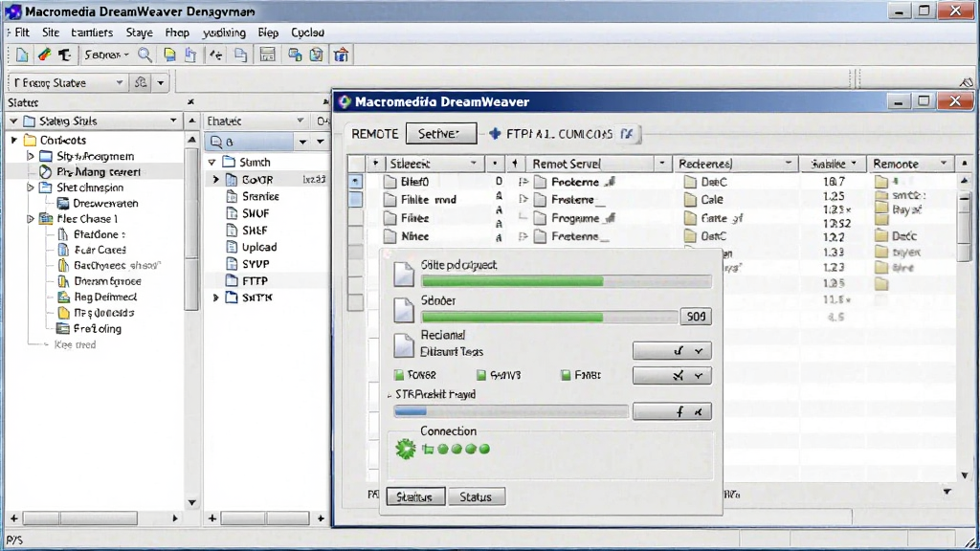This screenshot has height=551, width=980.
Task: Click the Fre Foling item icon
Action: pyautogui.click(x=63, y=329)
